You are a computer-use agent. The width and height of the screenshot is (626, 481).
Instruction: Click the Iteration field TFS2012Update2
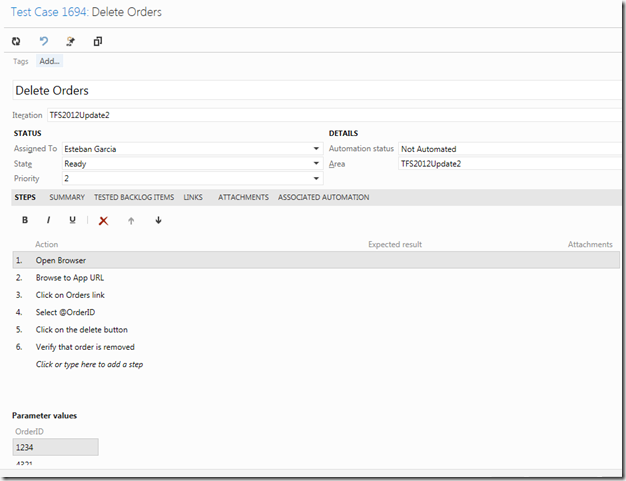(333, 115)
